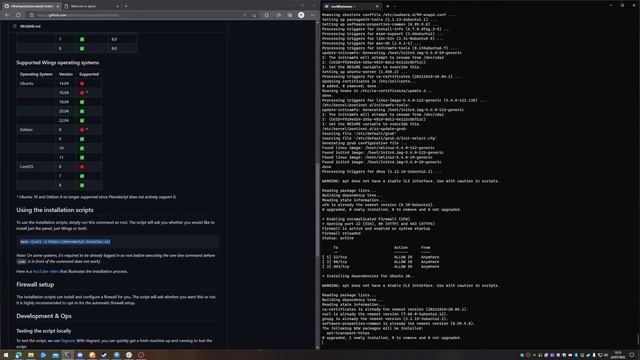Click the red unsupported mark for Ubuntu 14.04
Screen dimensions: 640x360
click(x=82, y=83)
